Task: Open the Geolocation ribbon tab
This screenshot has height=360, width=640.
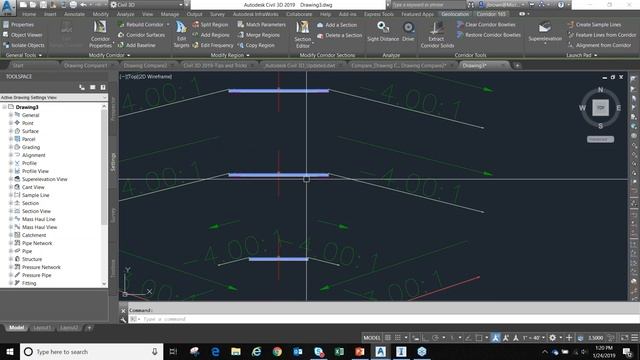Action: click(x=455, y=14)
